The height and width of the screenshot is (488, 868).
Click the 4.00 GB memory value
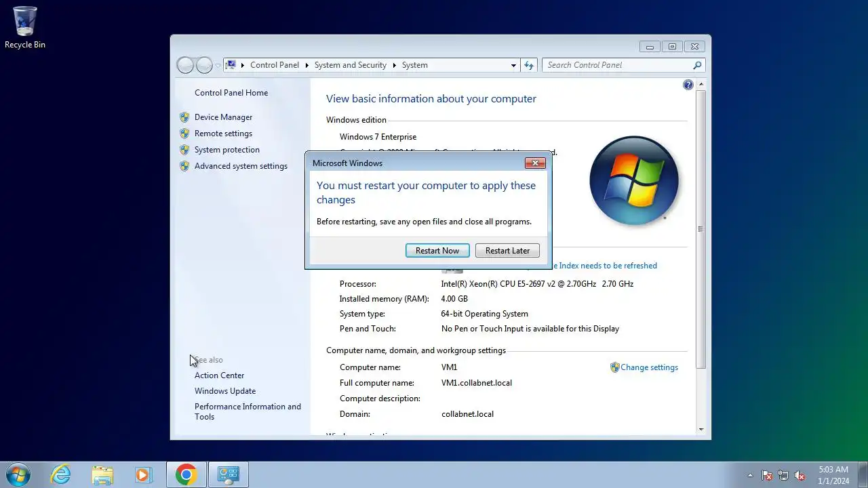point(454,299)
